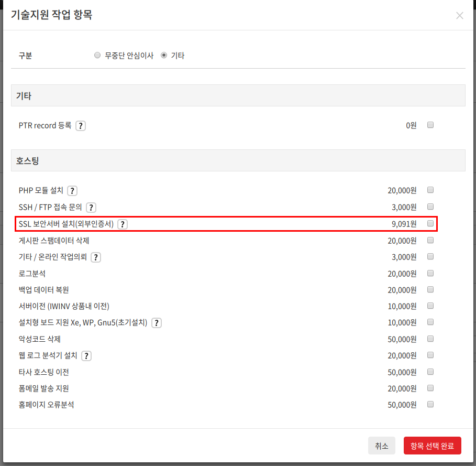Open help icon for 설치형 보드 지원

(x=157, y=323)
